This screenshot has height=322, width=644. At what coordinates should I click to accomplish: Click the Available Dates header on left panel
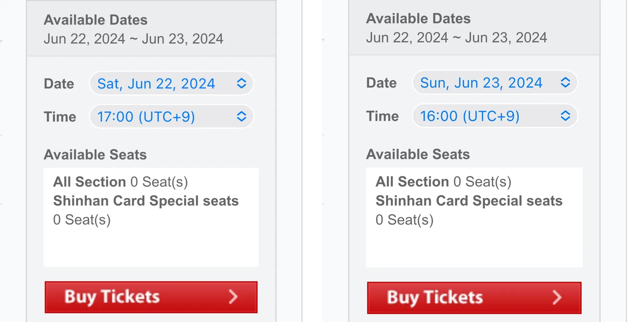tap(96, 20)
